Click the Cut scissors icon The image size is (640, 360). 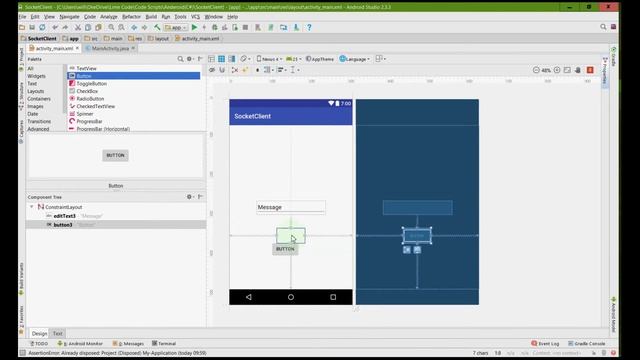78,27
